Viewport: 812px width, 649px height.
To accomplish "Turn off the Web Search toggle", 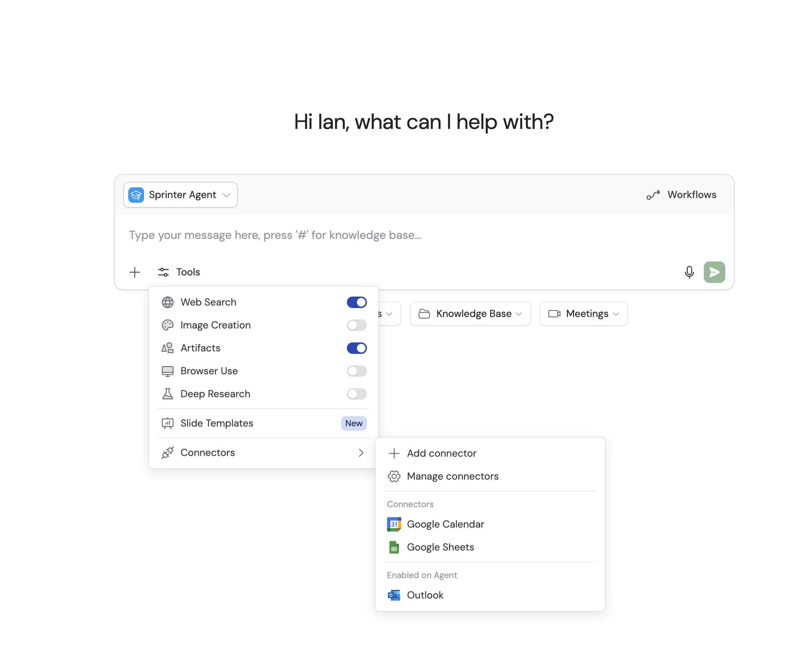I will 357,302.
